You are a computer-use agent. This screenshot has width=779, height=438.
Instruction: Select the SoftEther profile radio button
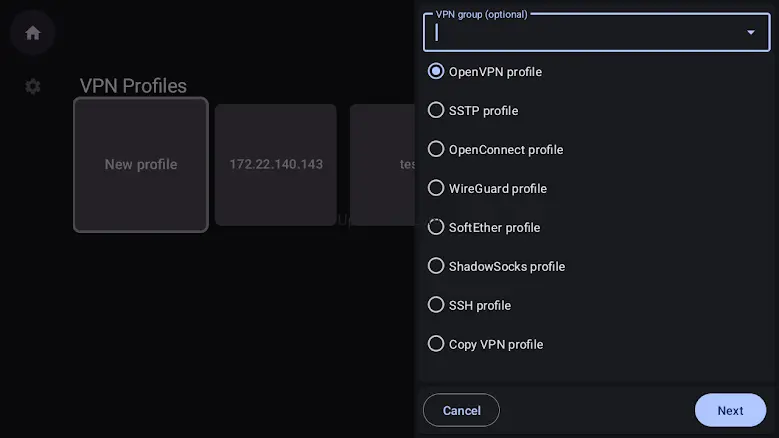436,227
